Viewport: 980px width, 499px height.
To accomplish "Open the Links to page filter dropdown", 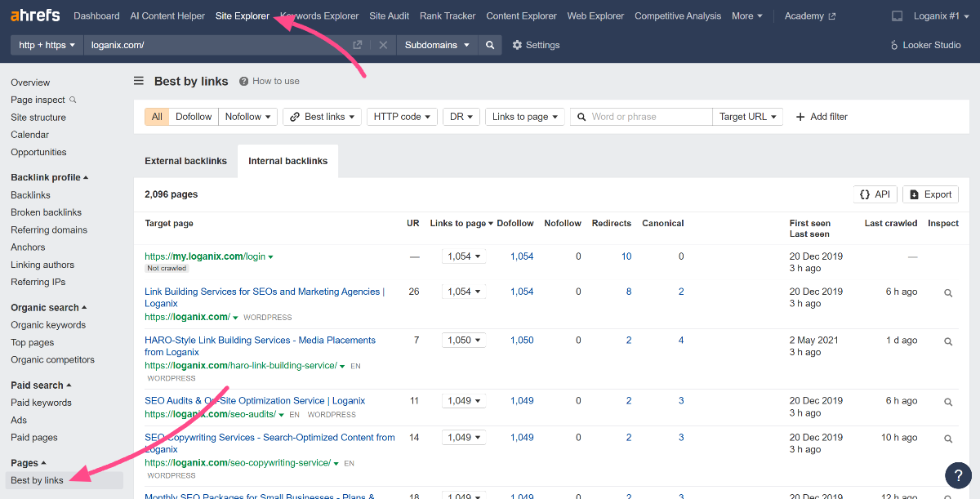I will (x=525, y=117).
